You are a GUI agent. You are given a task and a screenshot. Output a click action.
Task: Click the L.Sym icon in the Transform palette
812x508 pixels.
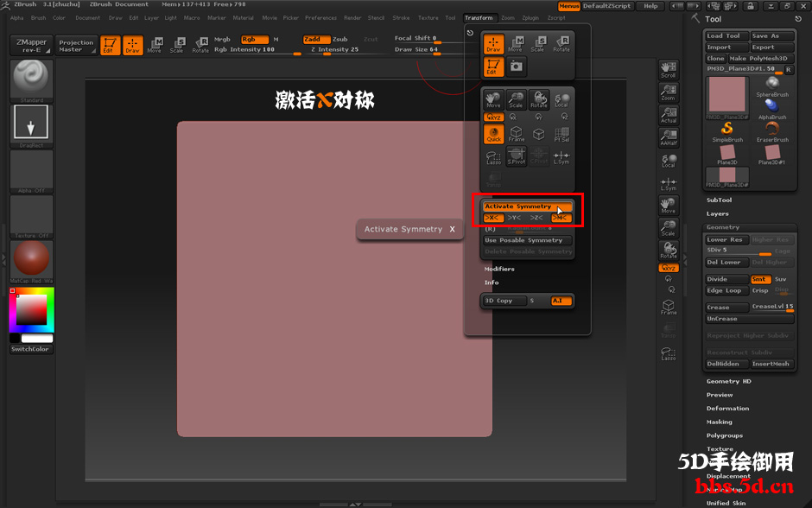561,156
